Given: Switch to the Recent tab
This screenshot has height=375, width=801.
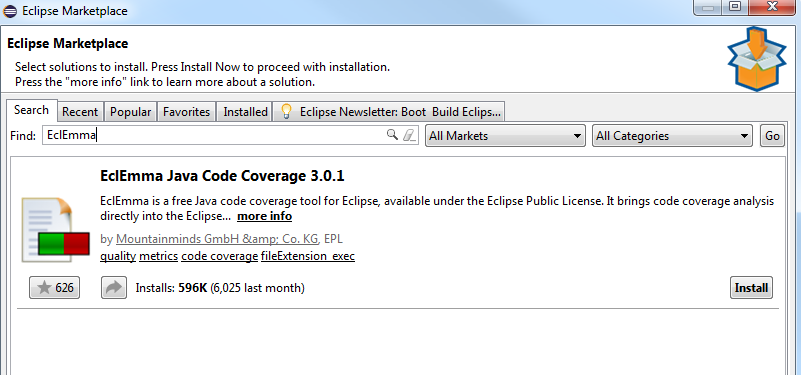Looking at the screenshot, I should coord(80,111).
